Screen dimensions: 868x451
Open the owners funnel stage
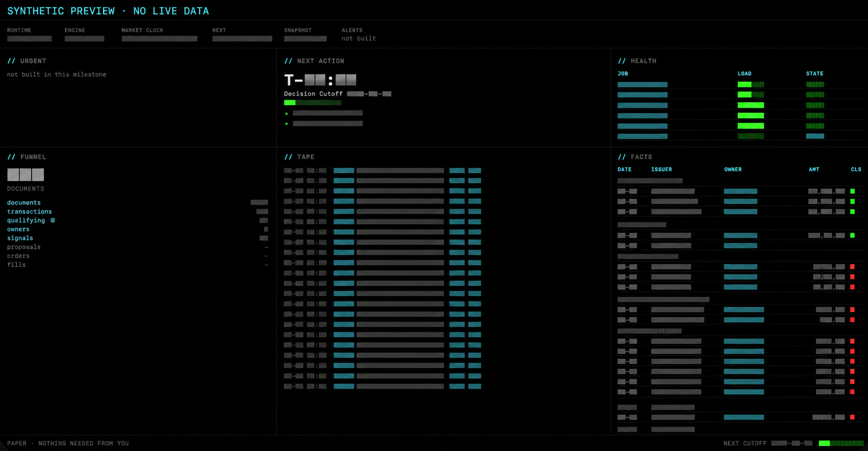pyautogui.click(x=137, y=229)
